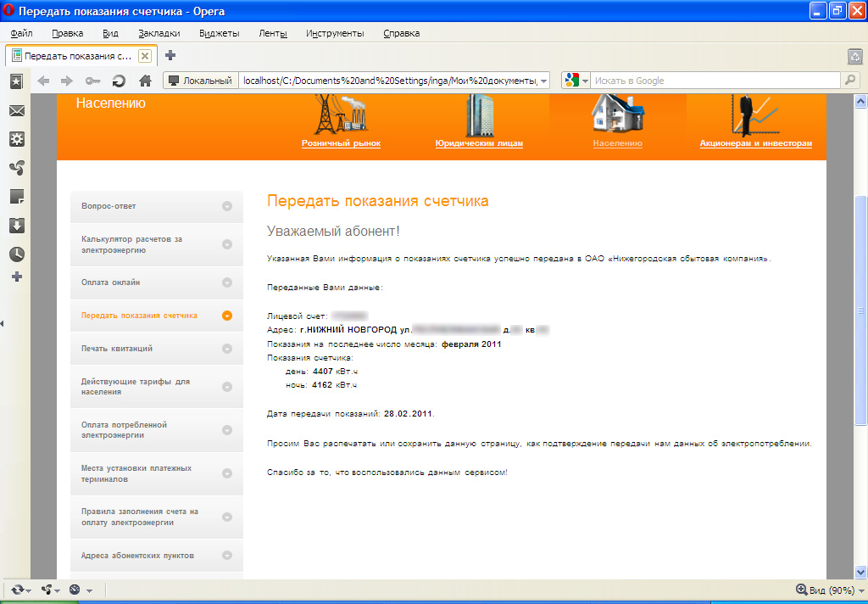This screenshot has height=604, width=868.
Task: Select Печать квитанций in the sidebar
Action: click(117, 349)
